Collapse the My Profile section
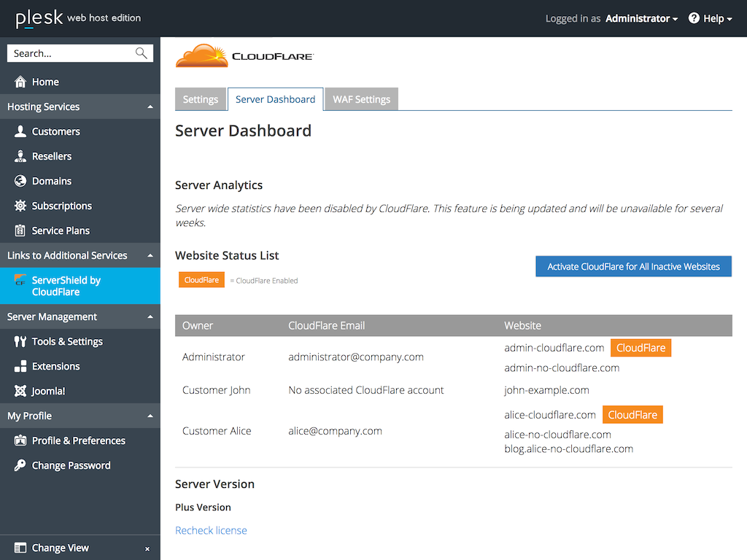Image resolution: width=747 pixels, height=560 pixels. (150, 416)
